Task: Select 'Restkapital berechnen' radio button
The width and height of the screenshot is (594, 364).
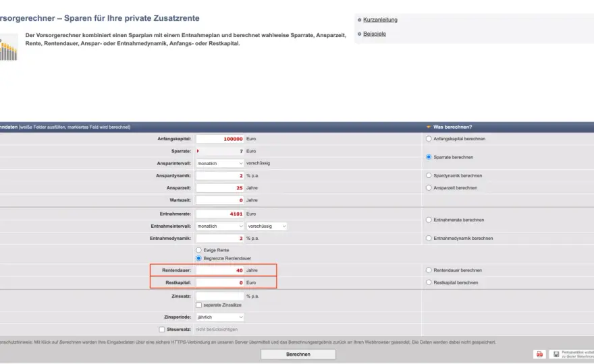Action: (429, 282)
